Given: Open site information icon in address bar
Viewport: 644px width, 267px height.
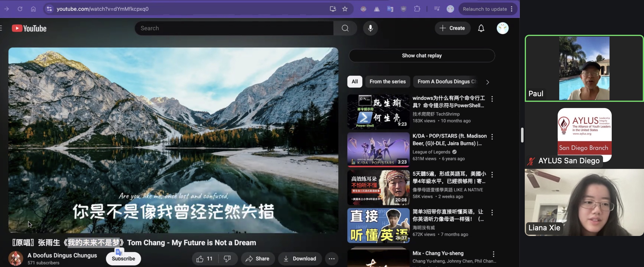Looking at the screenshot, I should pyautogui.click(x=49, y=9).
